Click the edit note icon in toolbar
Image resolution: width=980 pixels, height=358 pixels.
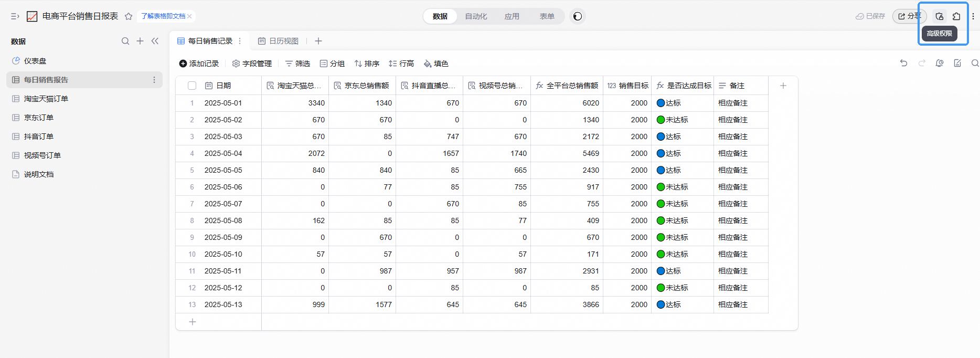click(x=957, y=63)
